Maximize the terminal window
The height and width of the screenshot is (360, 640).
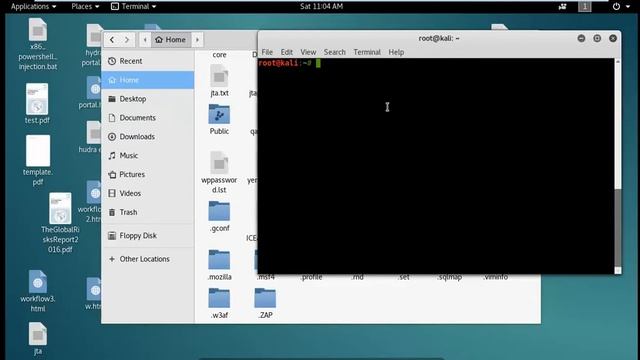pos(597,38)
